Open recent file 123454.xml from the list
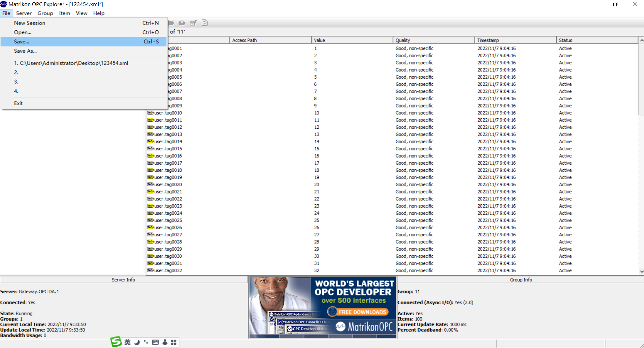The width and height of the screenshot is (644, 348). (84, 63)
